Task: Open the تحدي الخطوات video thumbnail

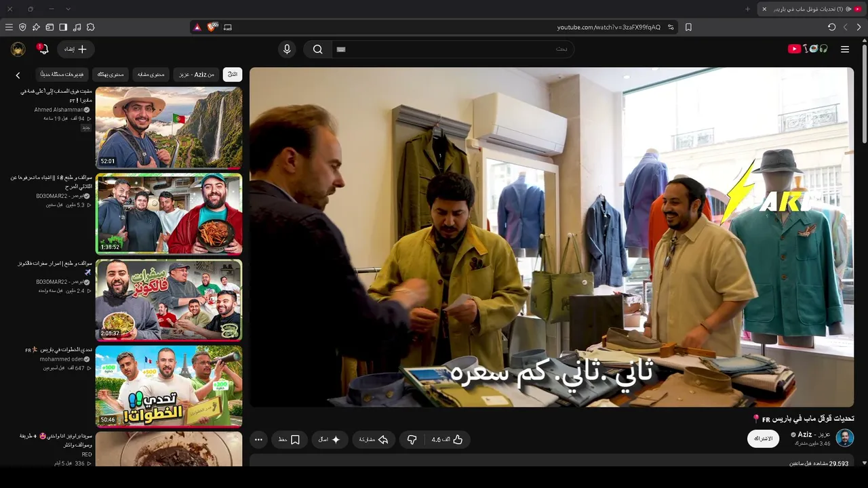Action: coord(169,386)
